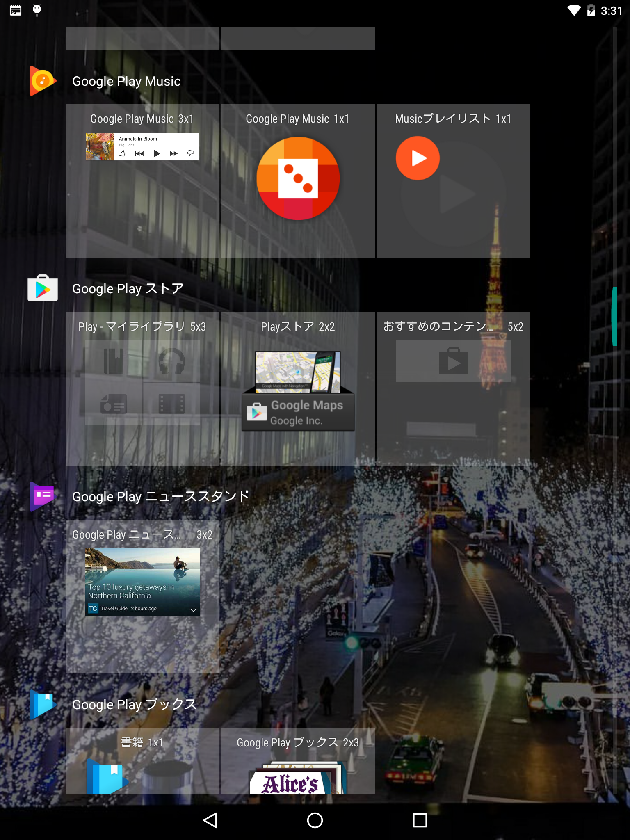Viewport: 630px width, 840px height.
Task: Tap the Play bag icon in おすすめ preview
Action: click(453, 361)
